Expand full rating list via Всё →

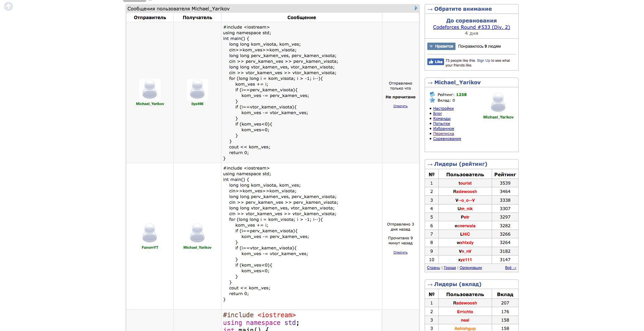click(x=511, y=268)
